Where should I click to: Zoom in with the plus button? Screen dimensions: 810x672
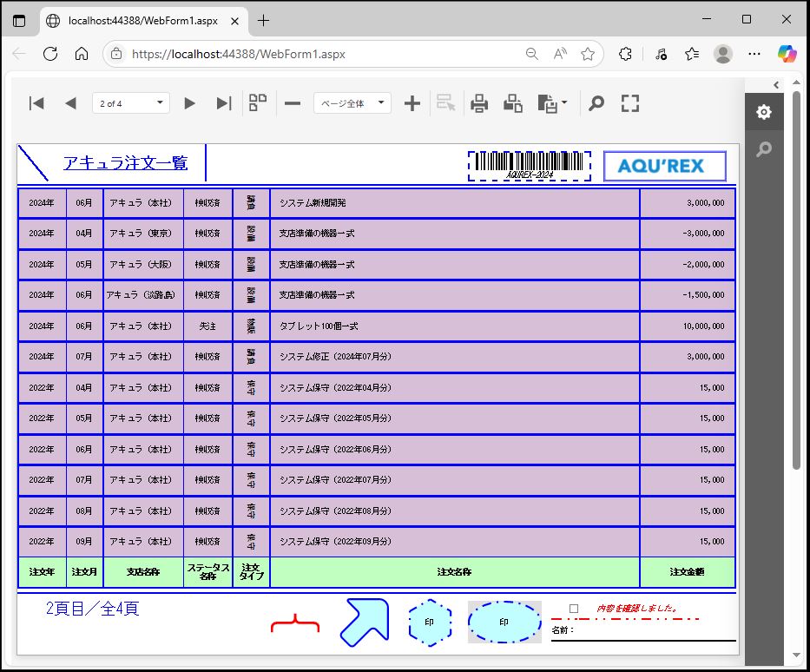412,103
